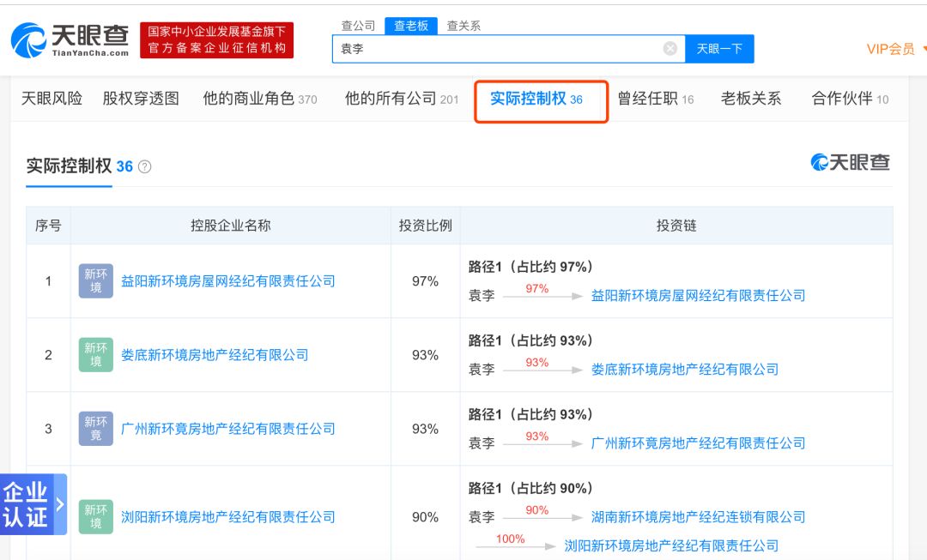Screen dimensions: 927x560
Task: Click the 序号 column header
Action: (x=48, y=225)
